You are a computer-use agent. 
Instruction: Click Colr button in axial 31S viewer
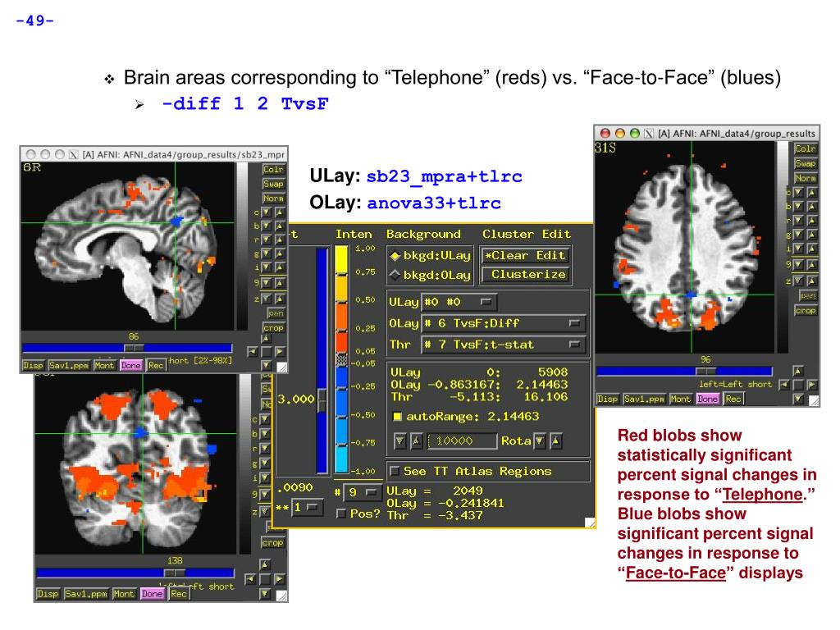coord(806,148)
